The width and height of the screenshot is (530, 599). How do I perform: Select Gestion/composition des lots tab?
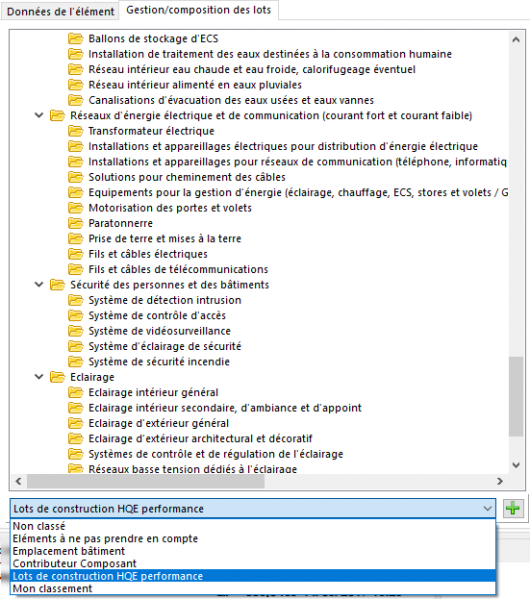tap(199, 10)
